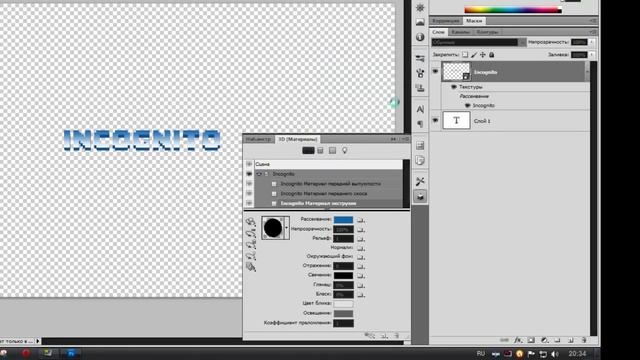
Task: Click the Коэффициент преломления value field
Action: pyautogui.click(x=343, y=323)
